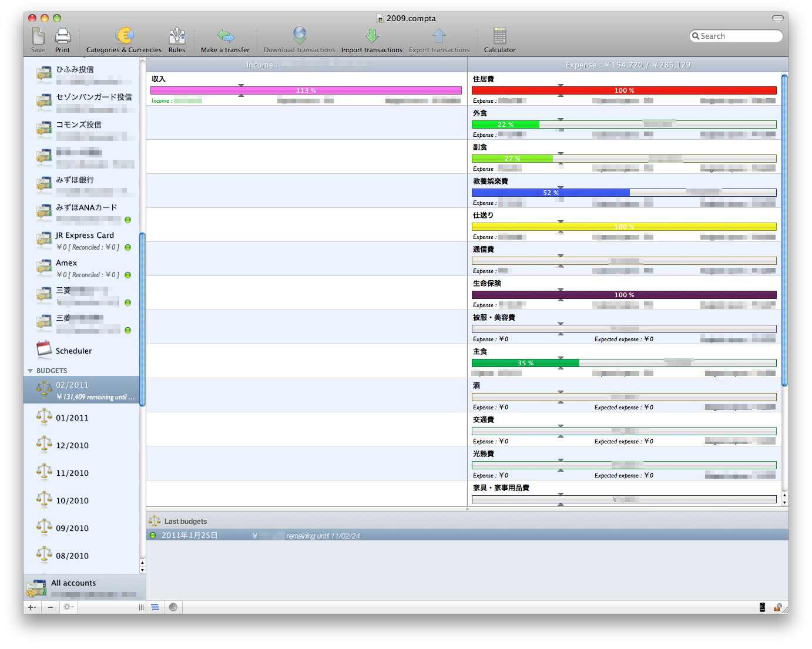
Task: Toggle green status dot for Amex
Action: click(127, 275)
